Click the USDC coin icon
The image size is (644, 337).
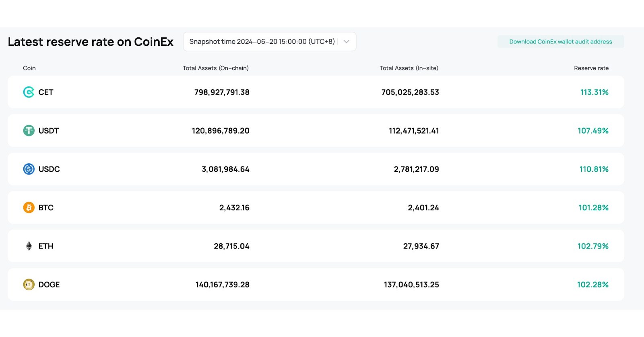click(x=29, y=169)
